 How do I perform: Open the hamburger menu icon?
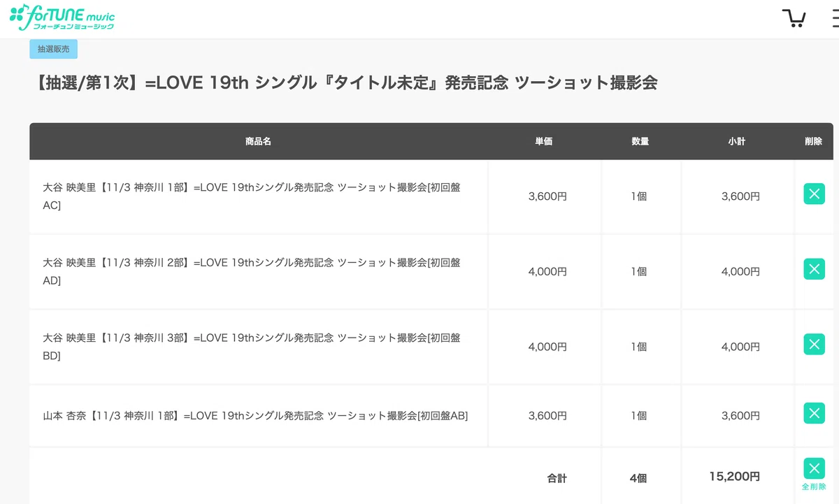(x=836, y=18)
